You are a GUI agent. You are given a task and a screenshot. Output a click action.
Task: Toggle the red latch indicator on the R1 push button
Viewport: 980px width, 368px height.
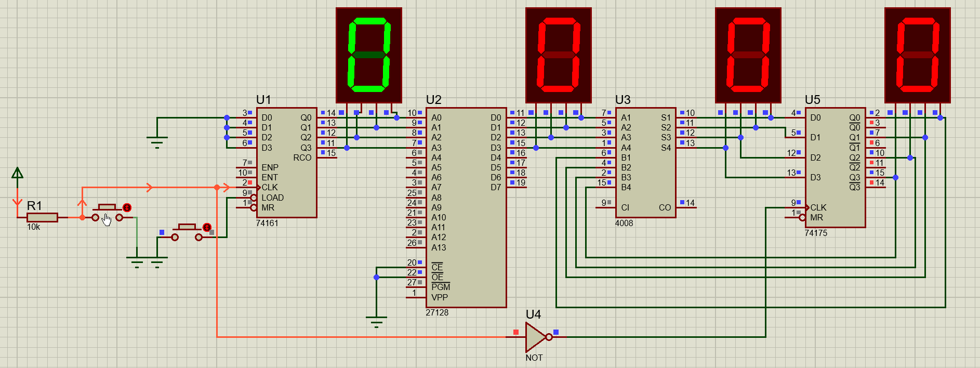[127, 208]
